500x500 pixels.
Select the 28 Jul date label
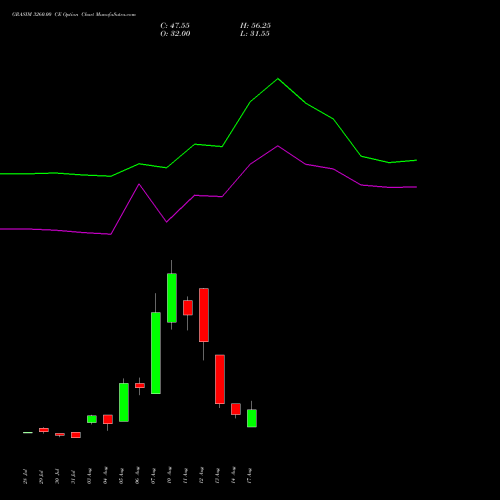25,477
